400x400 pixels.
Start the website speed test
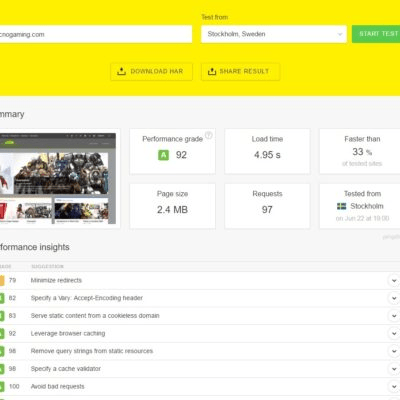tap(376, 34)
